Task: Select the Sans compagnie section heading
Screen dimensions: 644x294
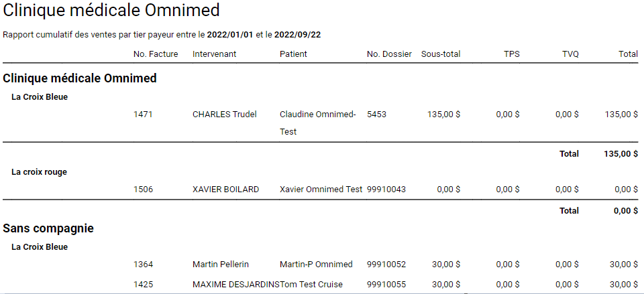Action: [x=48, y=228]
